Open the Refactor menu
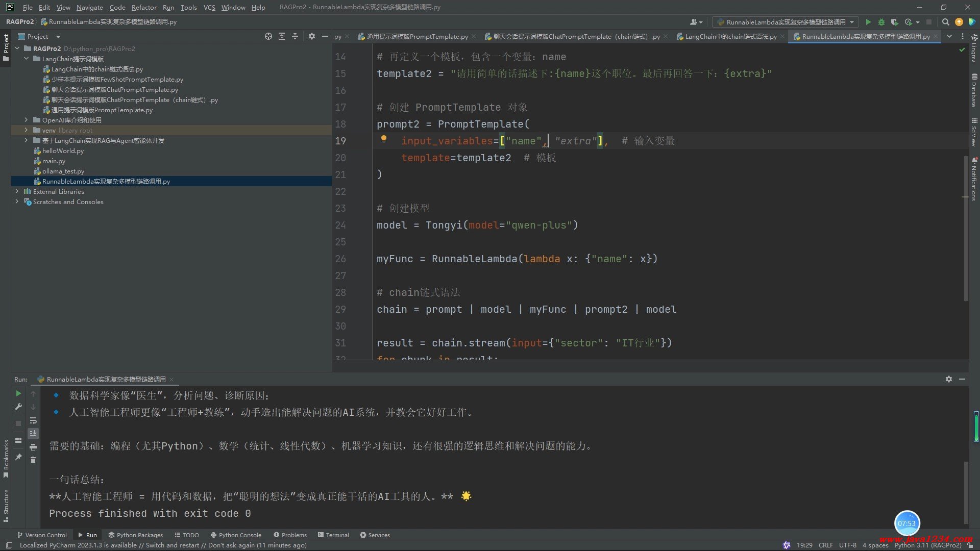Viewport: 980px width, 551px height. tap(144, 7)
